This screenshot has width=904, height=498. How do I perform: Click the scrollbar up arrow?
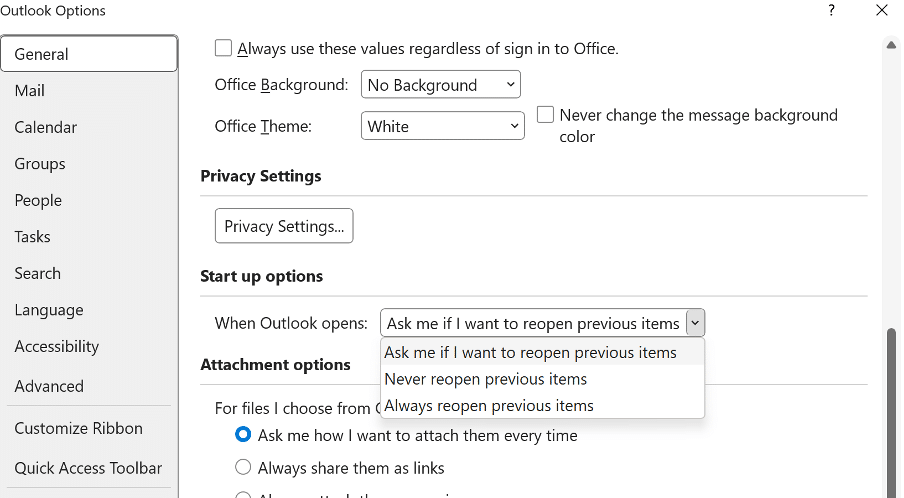click(891, 45)
